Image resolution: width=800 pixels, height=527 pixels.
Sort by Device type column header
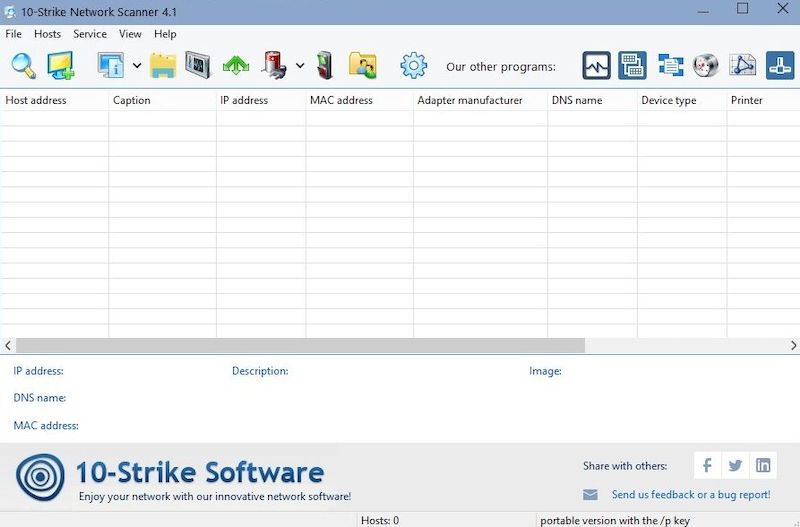click(682, 101)
